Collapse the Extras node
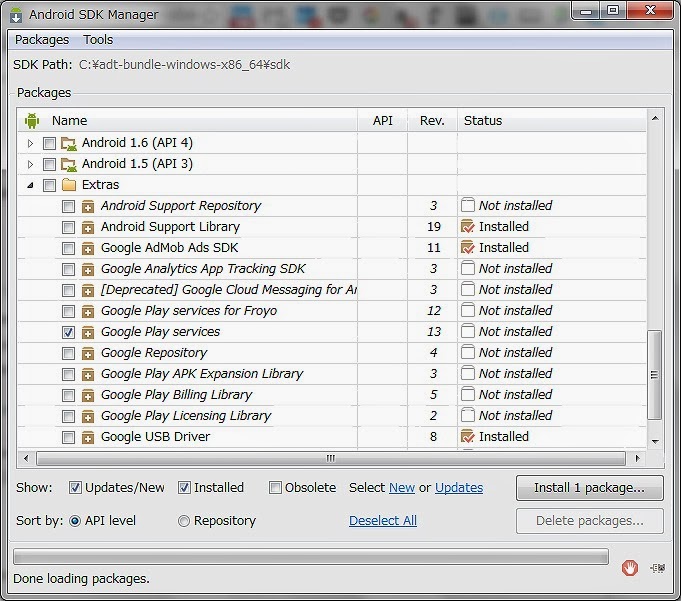681x601 pixels. tap(30, 185)
